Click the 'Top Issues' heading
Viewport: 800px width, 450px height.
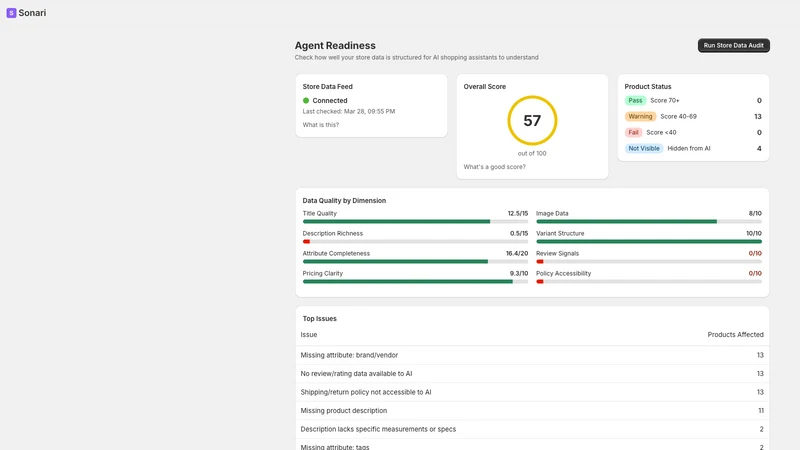(x=319, y=318)
